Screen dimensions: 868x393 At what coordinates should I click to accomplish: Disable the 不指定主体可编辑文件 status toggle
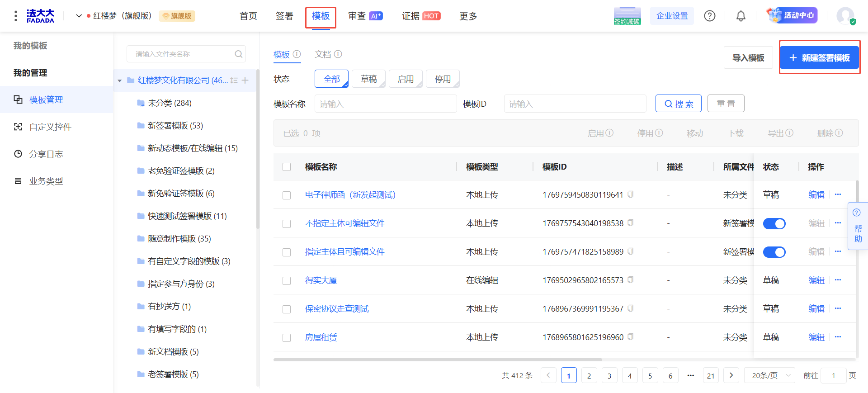pyautogui.click(x=774, y=223)
